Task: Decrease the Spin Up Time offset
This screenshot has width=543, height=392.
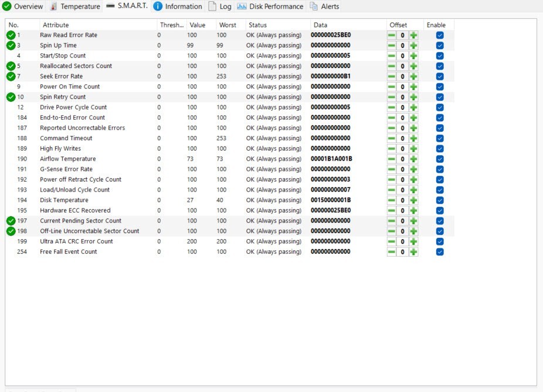Action: [392, 45]
